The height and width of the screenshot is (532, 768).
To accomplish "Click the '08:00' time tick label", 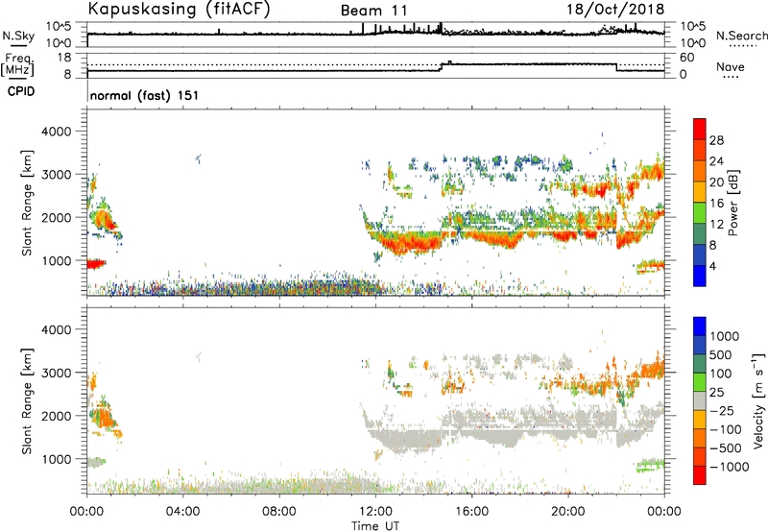I will point(279,511).
